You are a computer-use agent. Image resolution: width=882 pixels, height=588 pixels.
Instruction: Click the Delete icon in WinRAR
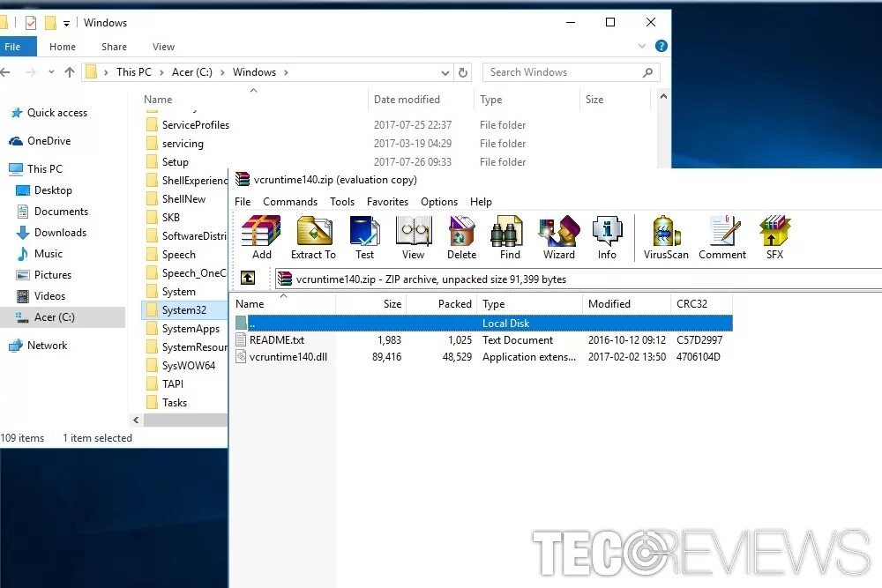pos(462,237)
